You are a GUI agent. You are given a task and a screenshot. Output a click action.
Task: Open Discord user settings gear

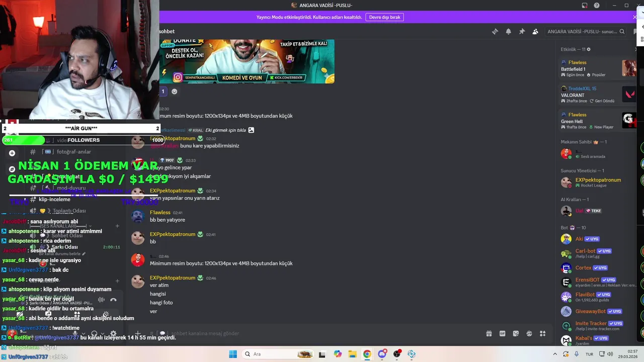click(x=113, y=333)
